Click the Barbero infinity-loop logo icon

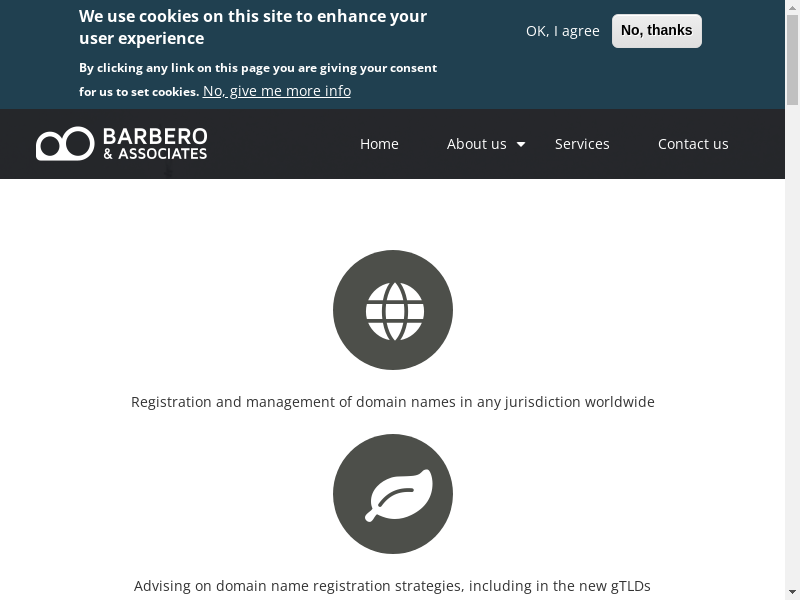coord(65,144)
